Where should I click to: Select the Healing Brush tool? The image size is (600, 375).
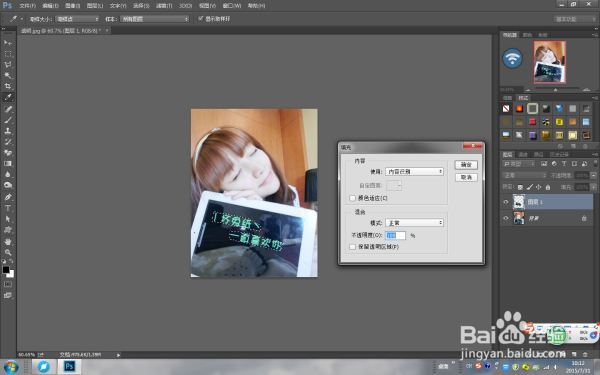click(x=8, y=109)
